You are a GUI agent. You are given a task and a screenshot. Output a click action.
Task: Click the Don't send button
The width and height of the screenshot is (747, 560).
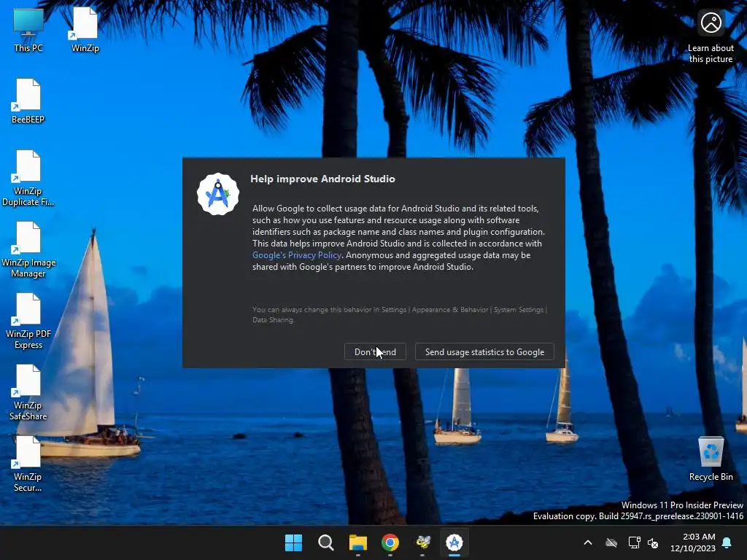point(375,352)
